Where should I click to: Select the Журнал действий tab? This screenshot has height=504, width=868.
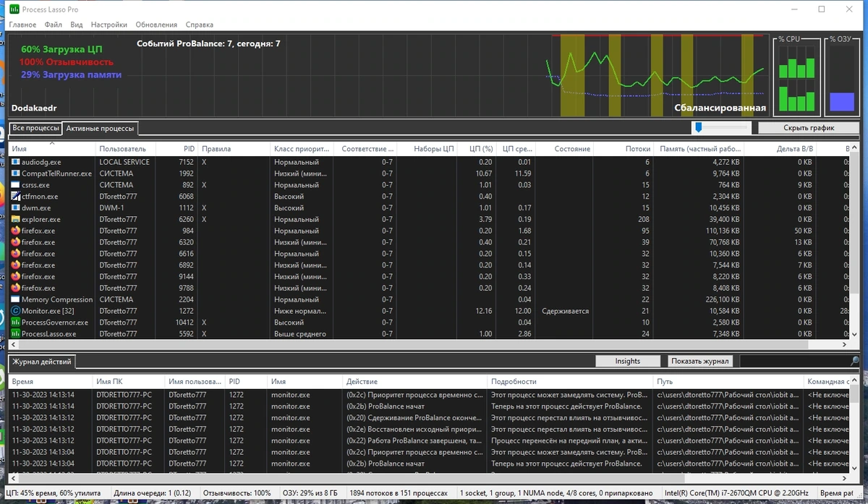42,361
